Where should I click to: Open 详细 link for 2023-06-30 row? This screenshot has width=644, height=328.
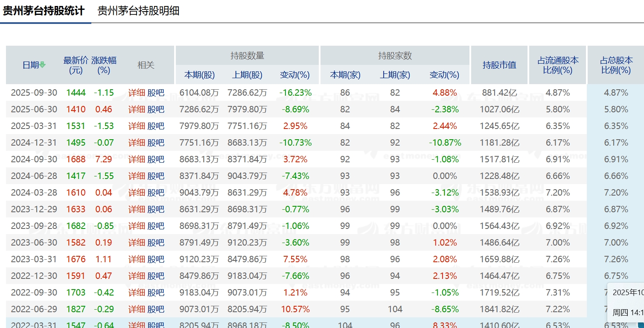coord(137,243)
